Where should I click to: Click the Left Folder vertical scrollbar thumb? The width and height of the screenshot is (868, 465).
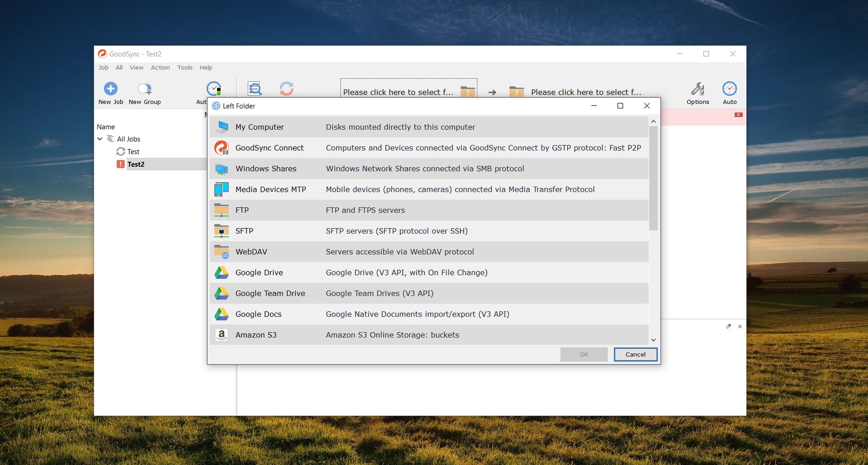pyautogui.click(x=654, y=178)
